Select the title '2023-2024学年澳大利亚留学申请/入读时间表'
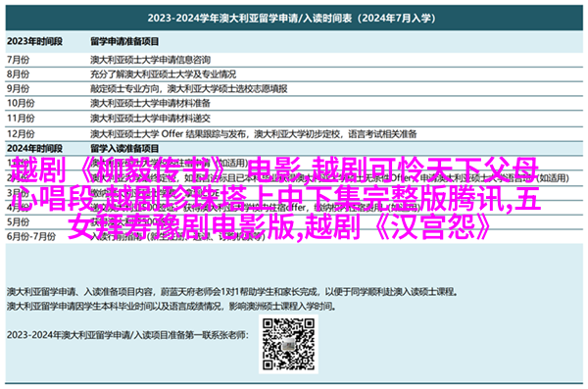This screenshot has height=389, width=588. click(250, 18)
